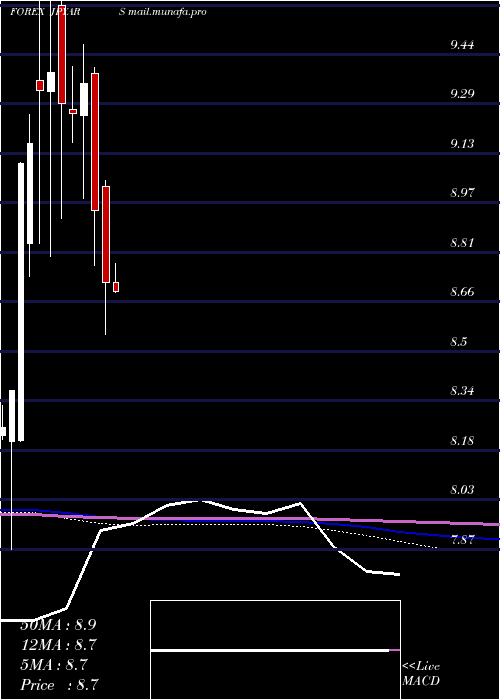Click the MACD label under Live

(421, 681)
